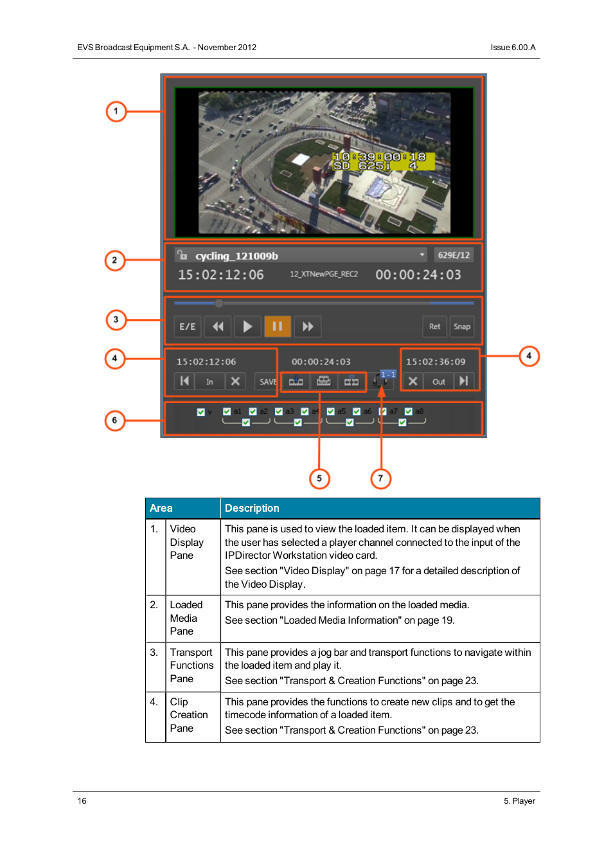Toggle the a2 audio track checkbox
The width and height of the screenshot is (613, 868).
253,411
